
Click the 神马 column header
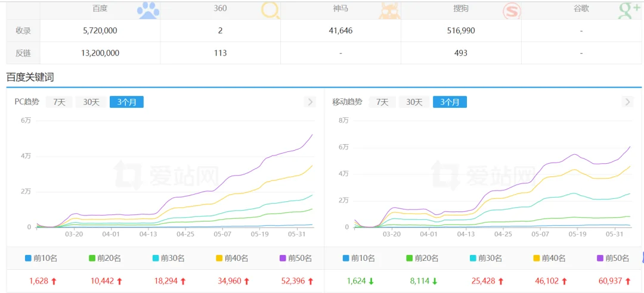[341, 8]
